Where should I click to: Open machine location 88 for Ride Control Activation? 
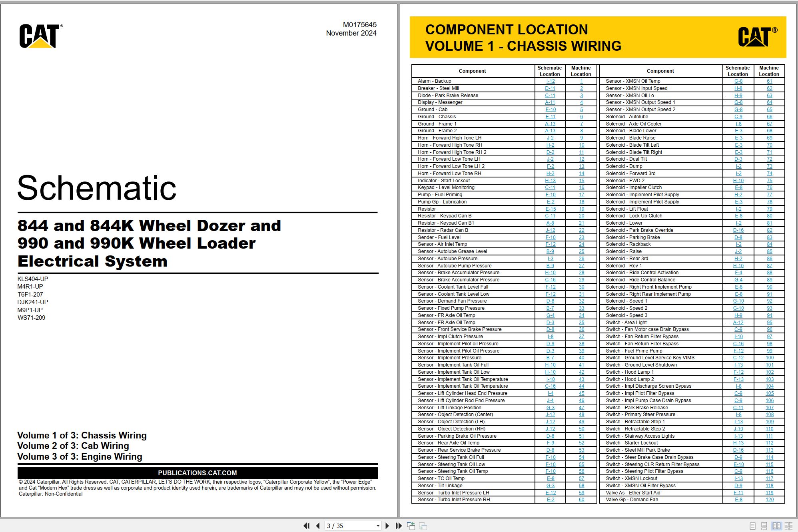click(770, 273)
